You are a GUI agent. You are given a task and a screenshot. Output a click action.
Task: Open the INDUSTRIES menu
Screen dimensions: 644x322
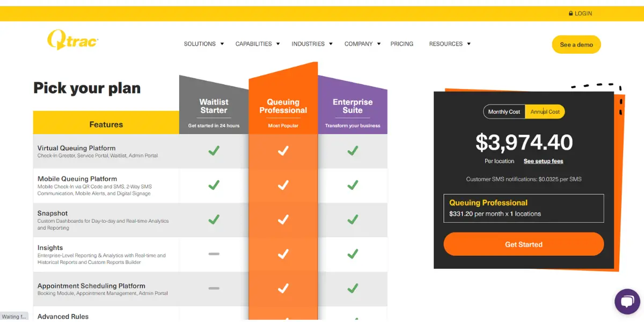(x=308, y=44)
